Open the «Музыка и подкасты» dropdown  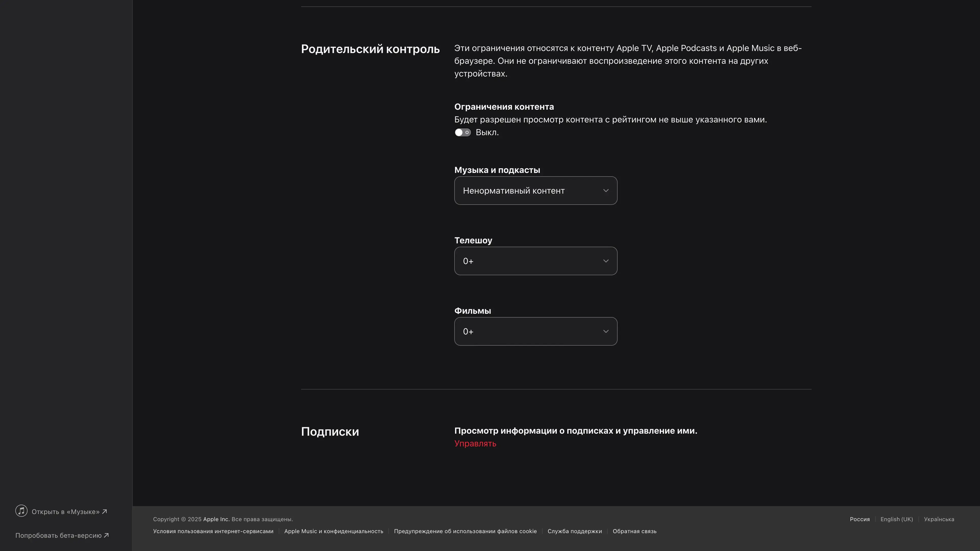[535, 191]
